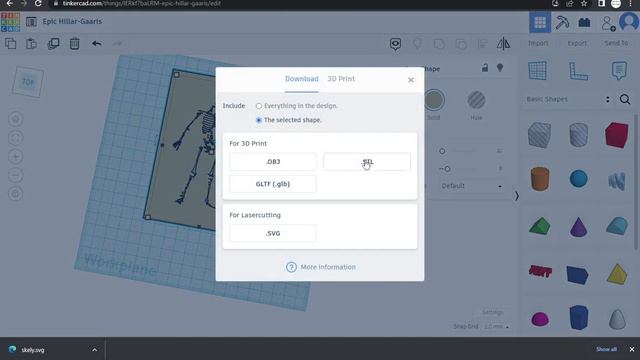Select the striped Cylinder hole shape

[578, 135]
